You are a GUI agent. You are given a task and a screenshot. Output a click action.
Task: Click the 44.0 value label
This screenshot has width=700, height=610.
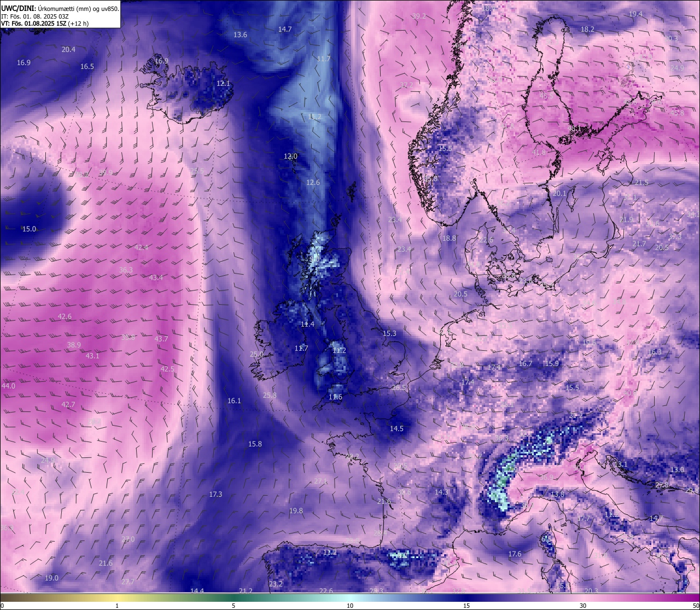(8, 386)
